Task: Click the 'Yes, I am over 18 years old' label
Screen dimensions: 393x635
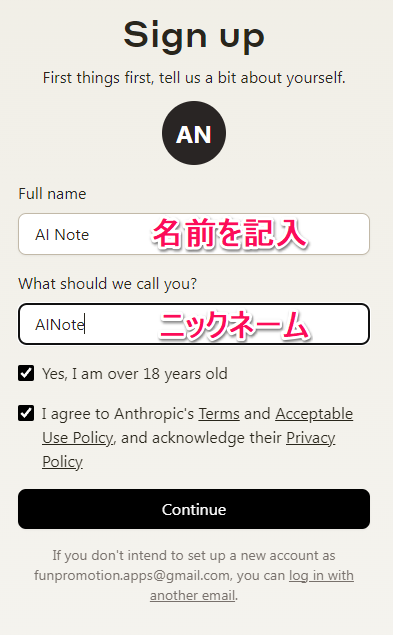Action: 135,373
